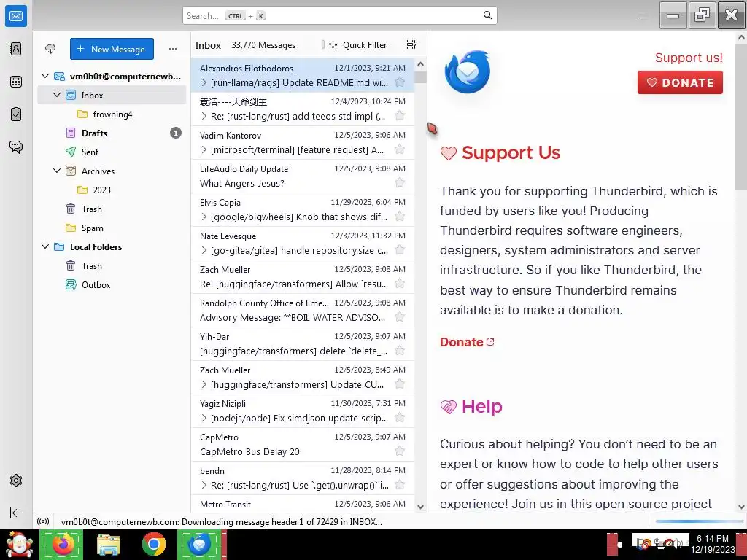The height and width of the screenshot is (560, 747).
Task: Star the Nate Levesque message
Action: (400, 250)
